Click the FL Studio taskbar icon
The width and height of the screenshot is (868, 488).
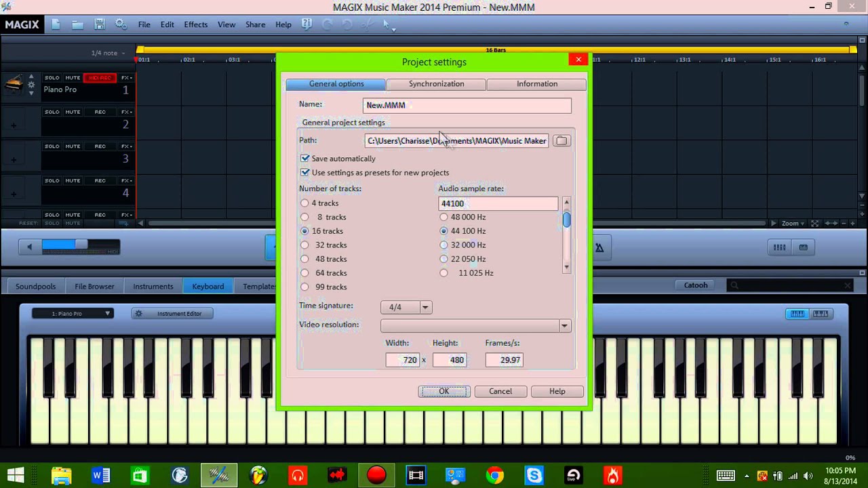click(258, 476)
